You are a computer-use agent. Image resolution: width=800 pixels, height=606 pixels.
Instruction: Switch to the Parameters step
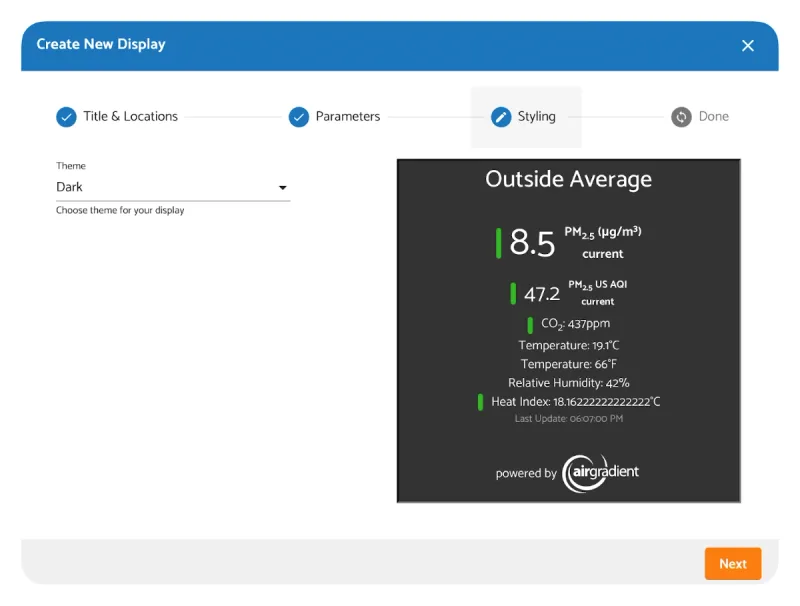point(347,117)
